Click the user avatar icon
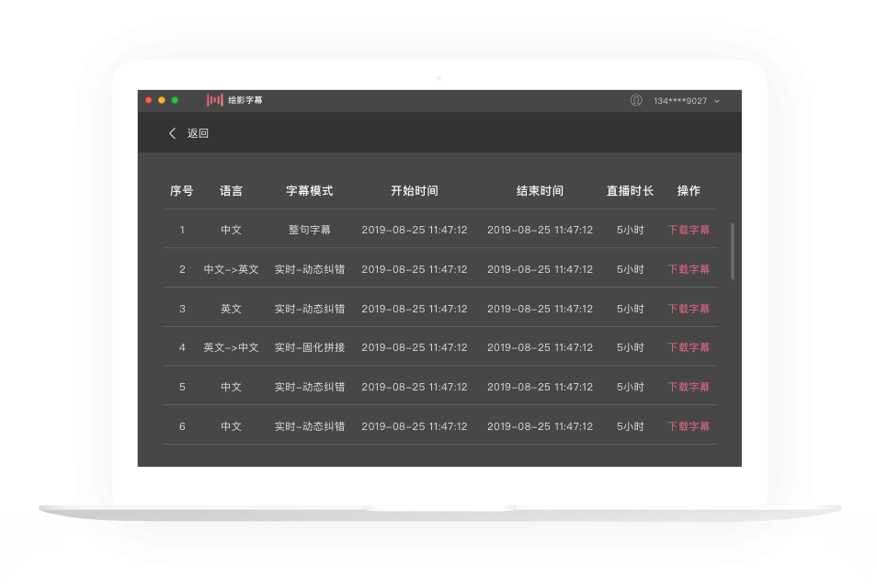Screen dimensions: 877x588 point(636,100)
